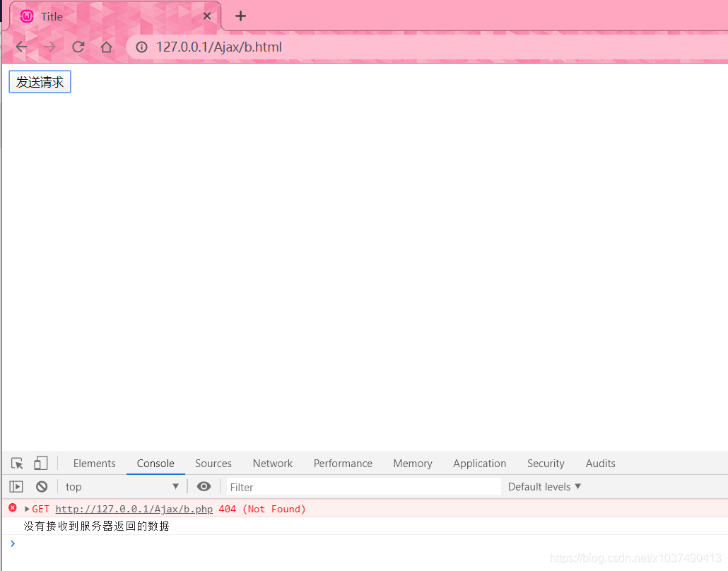Click the browser back arrow
728x571 pixels.
pos(22,47)
